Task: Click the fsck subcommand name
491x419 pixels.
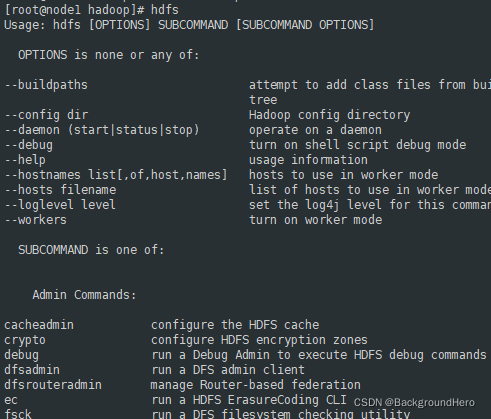Action: (x=18, y=414)
